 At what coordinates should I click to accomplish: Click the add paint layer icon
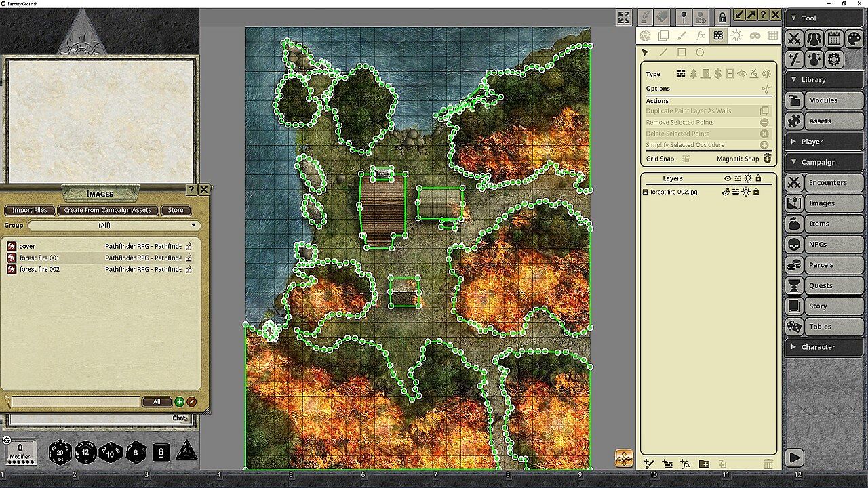tap(649, 464)
